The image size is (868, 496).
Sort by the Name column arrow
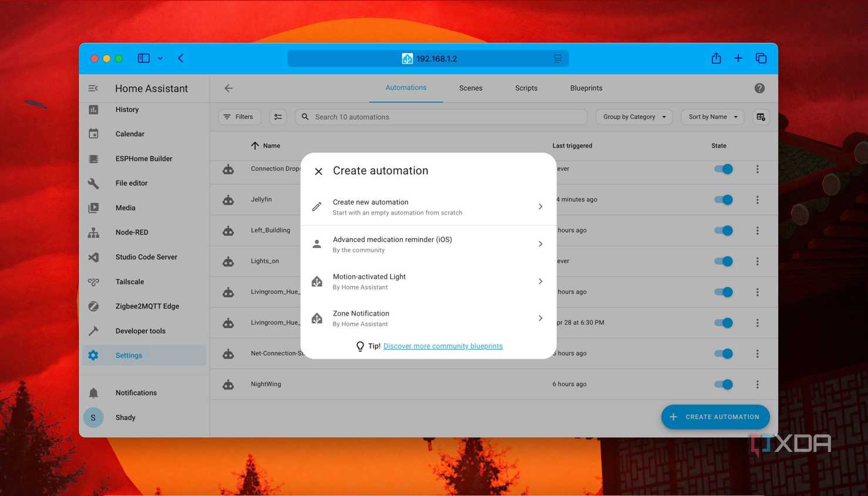(255, 146)
